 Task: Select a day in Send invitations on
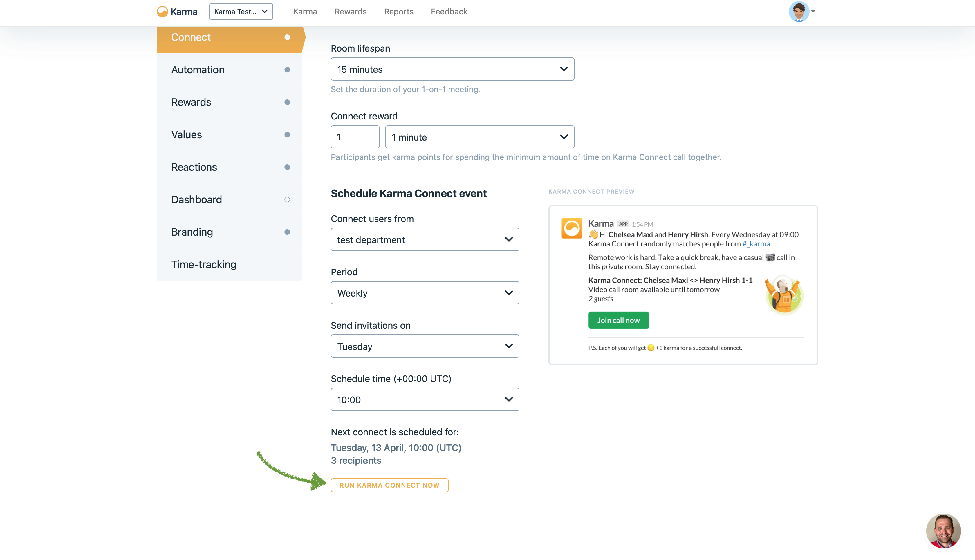tap(425, 346)
